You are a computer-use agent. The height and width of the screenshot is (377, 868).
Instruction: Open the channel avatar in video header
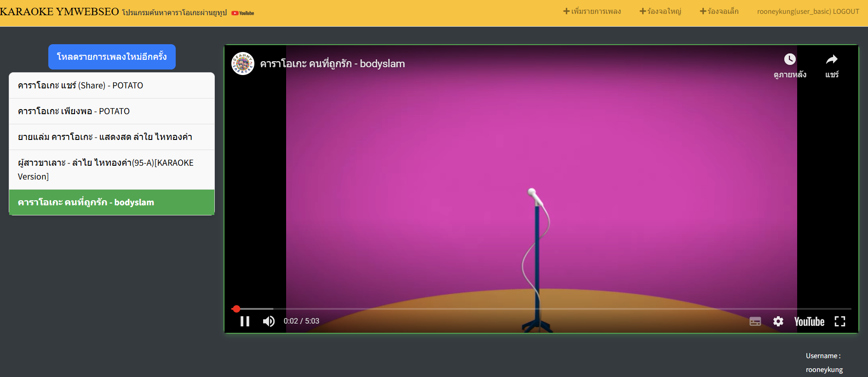coord(242,64)
